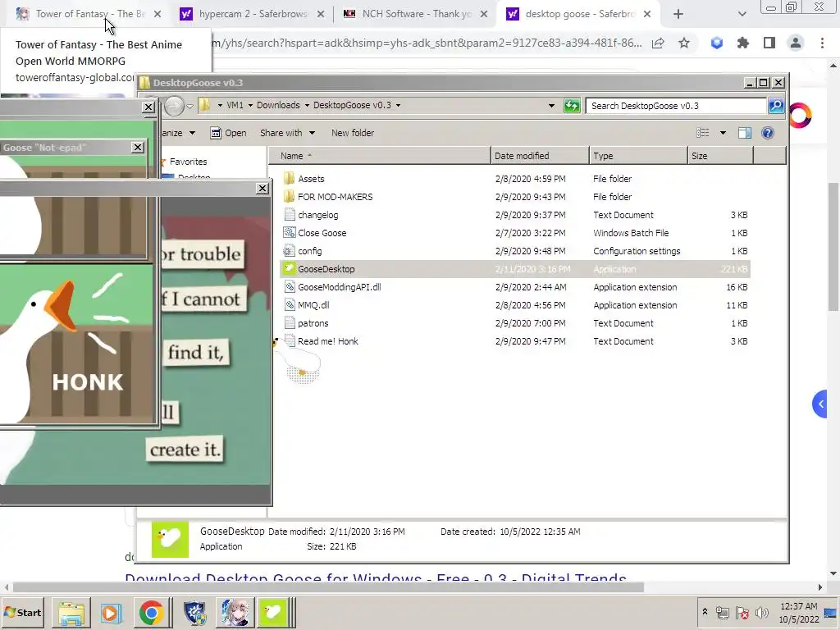This screenshot has height=630, width=840.
Task: Open Explorer help icon
Action: tap(767, 133)
